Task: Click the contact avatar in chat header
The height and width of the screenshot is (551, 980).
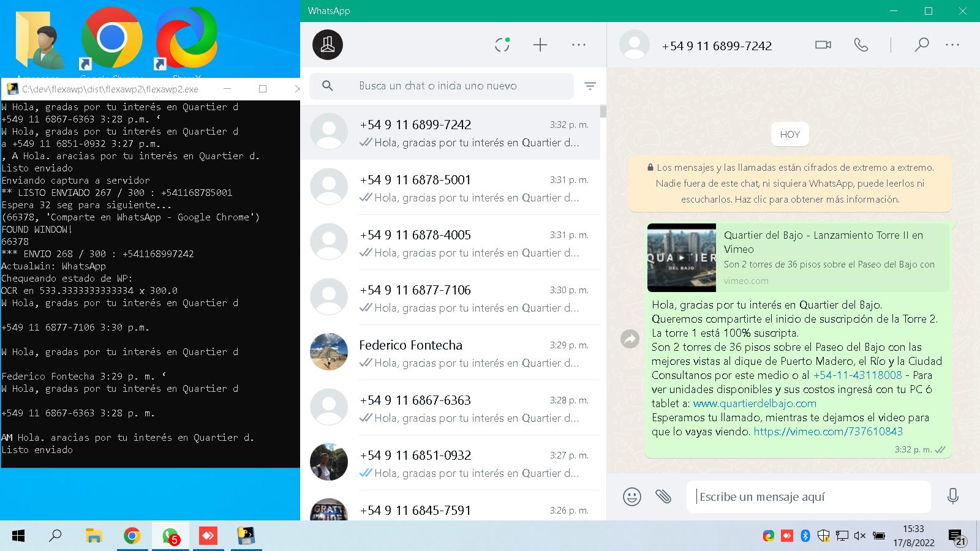Action: click(635, 45)
